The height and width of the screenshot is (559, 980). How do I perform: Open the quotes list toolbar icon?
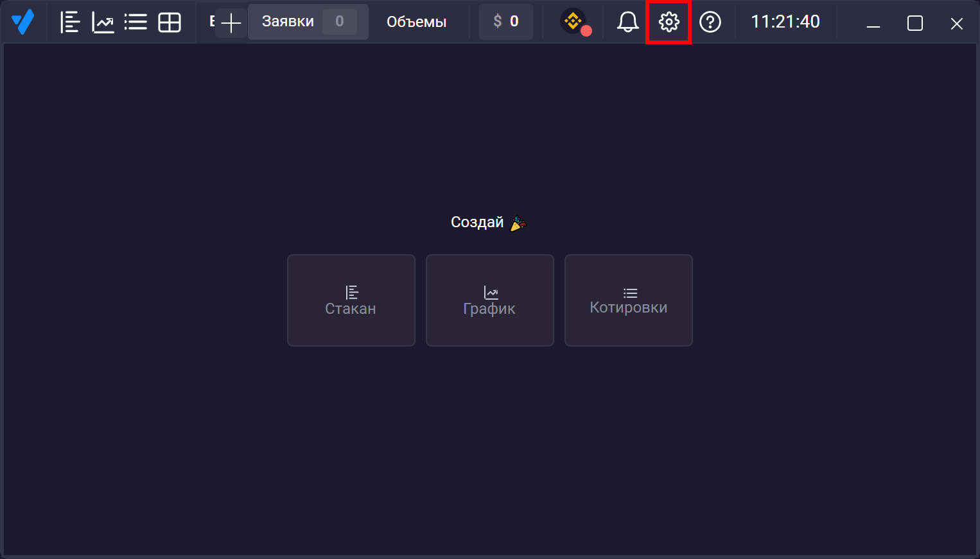[136, 22]
